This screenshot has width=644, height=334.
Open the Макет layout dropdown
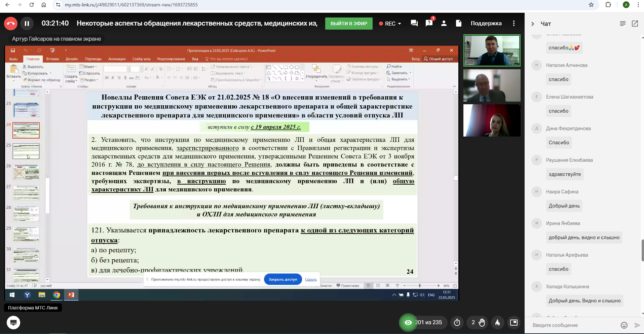88,67
